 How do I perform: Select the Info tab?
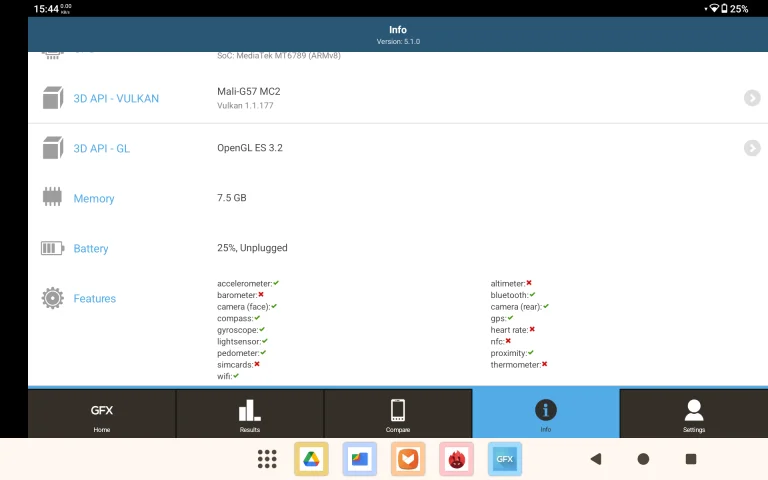tap(546, 414)
